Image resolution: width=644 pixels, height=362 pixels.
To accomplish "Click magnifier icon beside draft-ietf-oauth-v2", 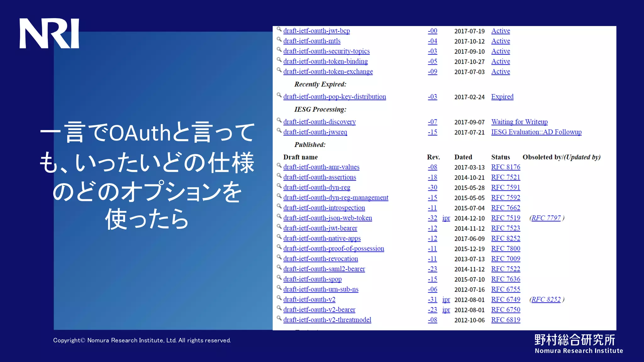I will click(x=279, y=298).
